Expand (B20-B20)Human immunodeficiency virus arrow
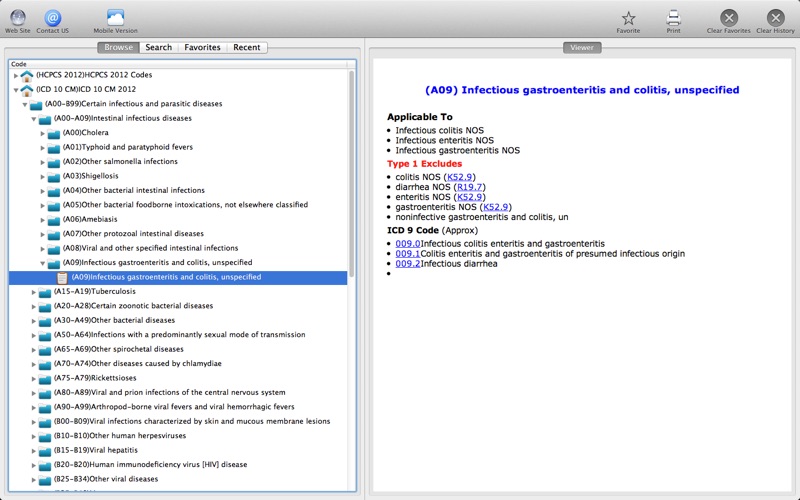Screen dimensions: 800x500 click(34, 465)
